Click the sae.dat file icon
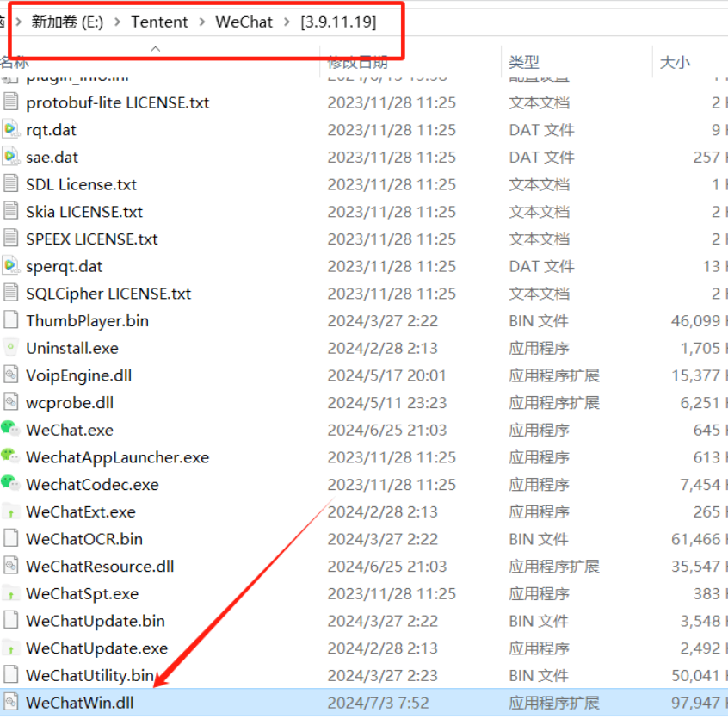 tap(10, 157)
